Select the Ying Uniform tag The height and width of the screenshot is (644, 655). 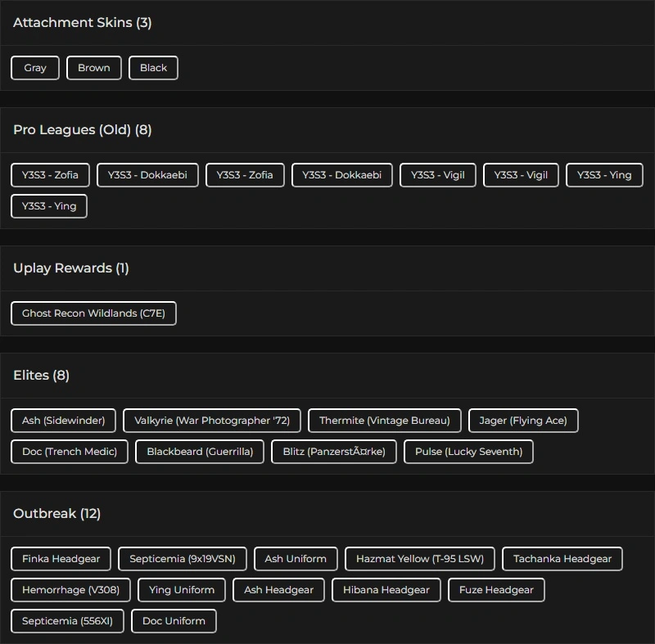click(x=182, y=590)
